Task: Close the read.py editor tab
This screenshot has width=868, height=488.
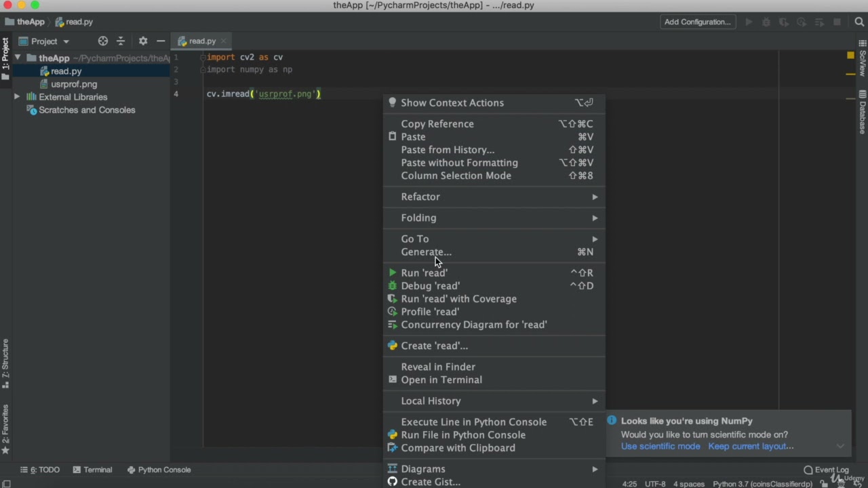Action: [x=223, y=41]
